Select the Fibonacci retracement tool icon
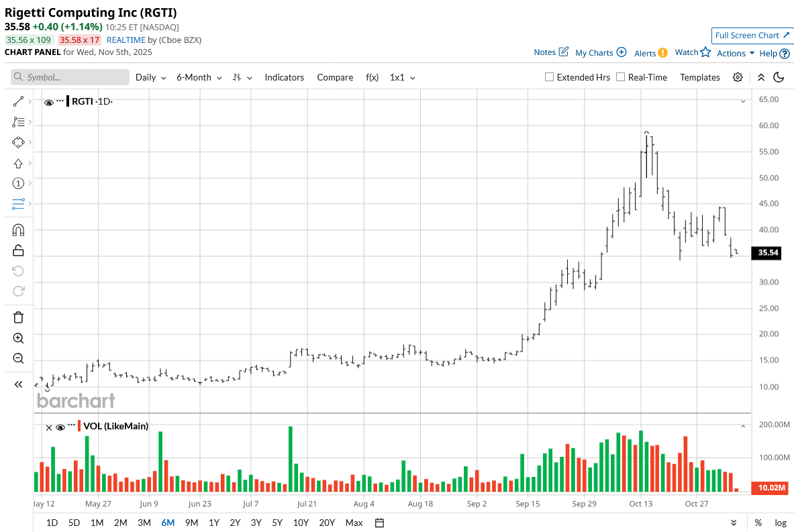 (18, 122)
